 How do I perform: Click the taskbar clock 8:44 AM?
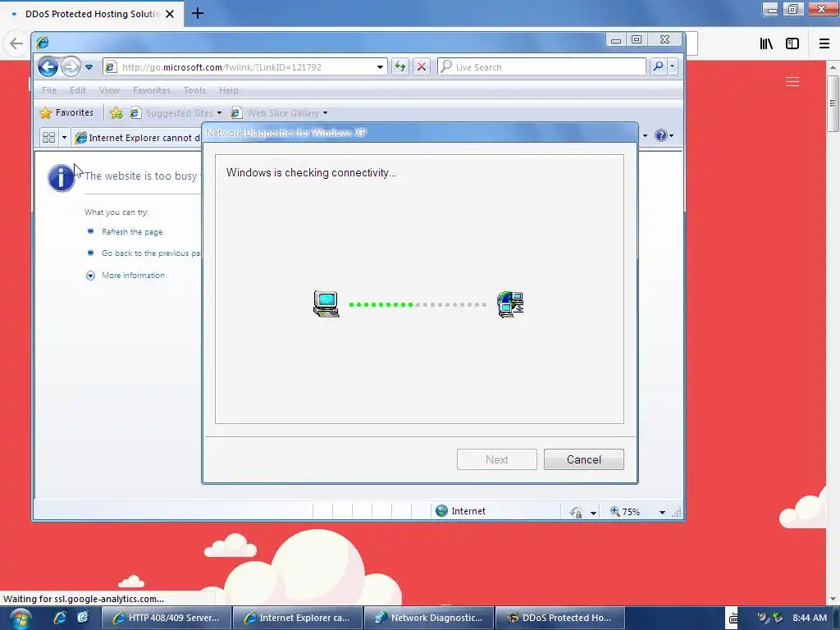tap(810, 618)
